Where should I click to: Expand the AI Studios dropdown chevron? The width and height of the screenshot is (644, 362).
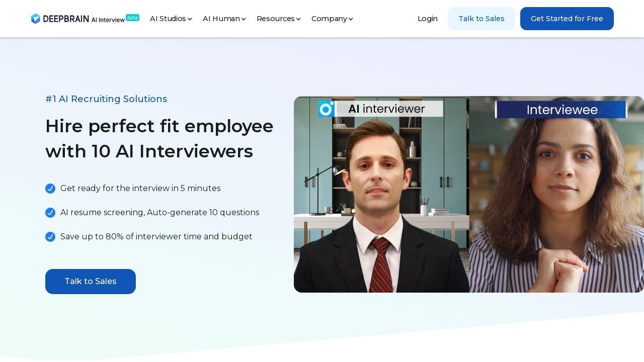coord(190,19)
